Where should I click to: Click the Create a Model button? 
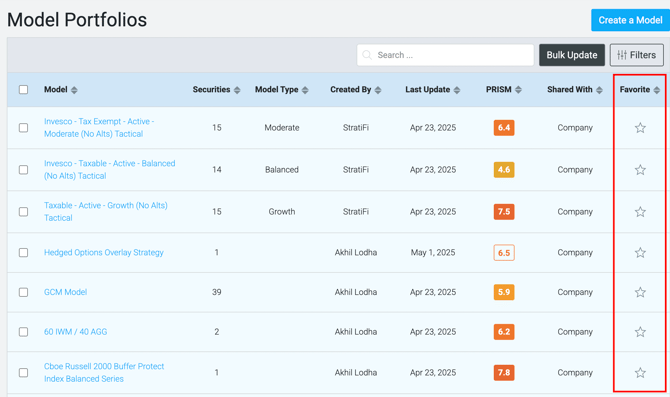tap(630, 20)
